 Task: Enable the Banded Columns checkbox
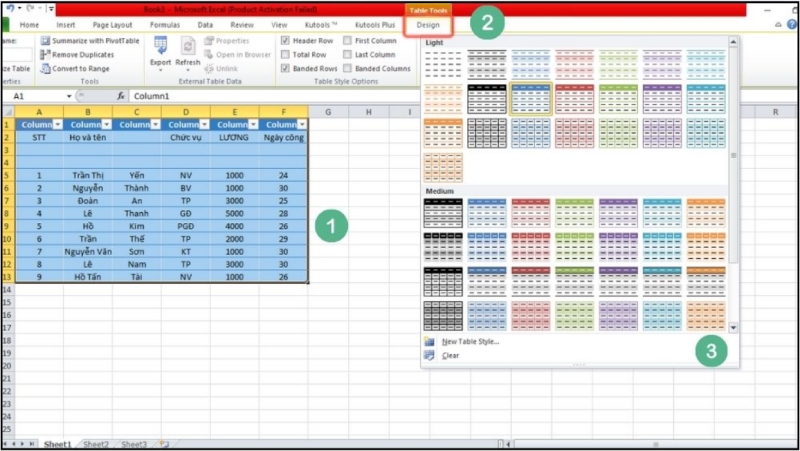click(348, 69)
